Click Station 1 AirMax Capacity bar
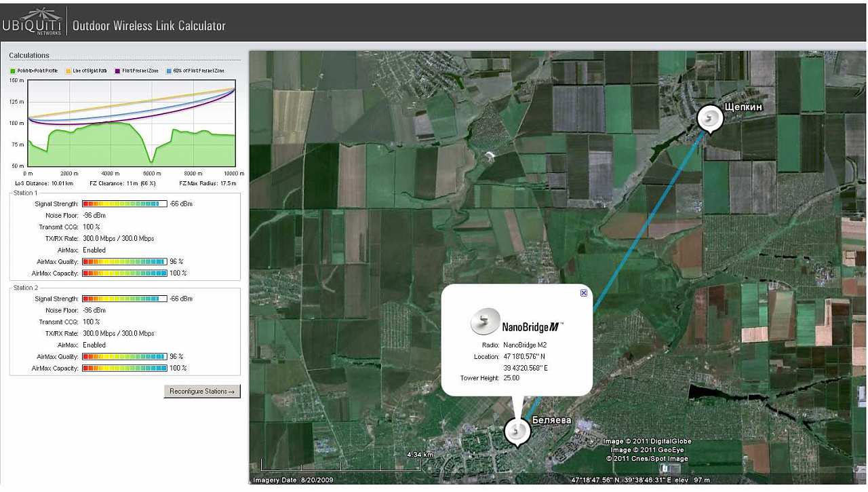The height and width of the screenshot is (492, 868). (x=124, y=273)
